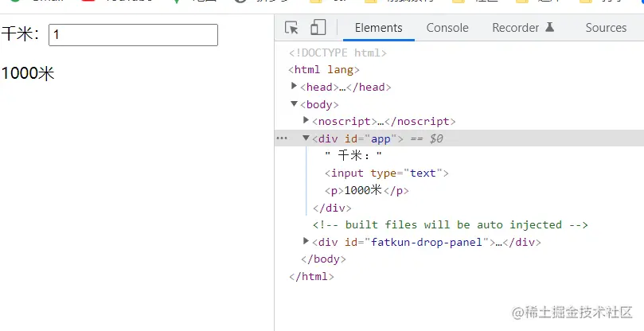Select the <html lang> opening tag

[x=324, y=70]
